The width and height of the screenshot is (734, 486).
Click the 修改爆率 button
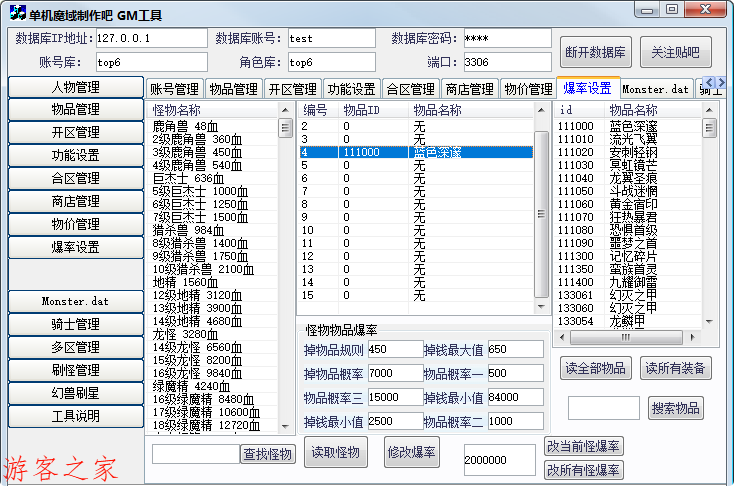412,452
